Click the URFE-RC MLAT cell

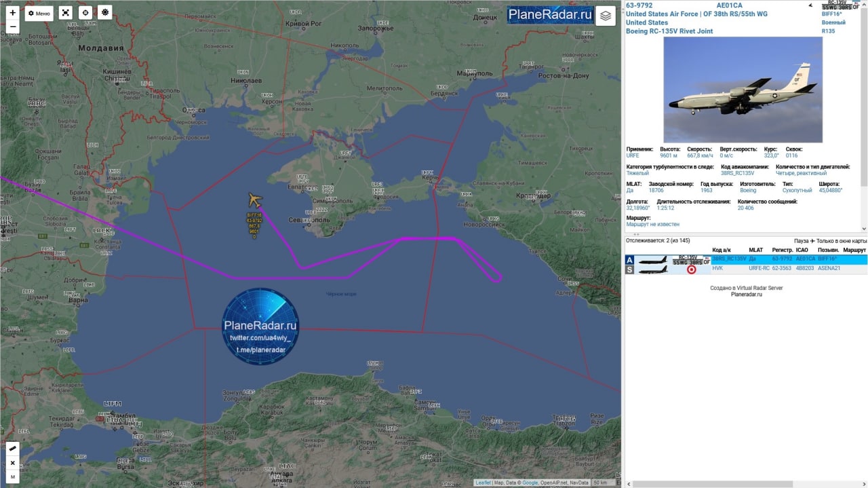pos(759,269)
